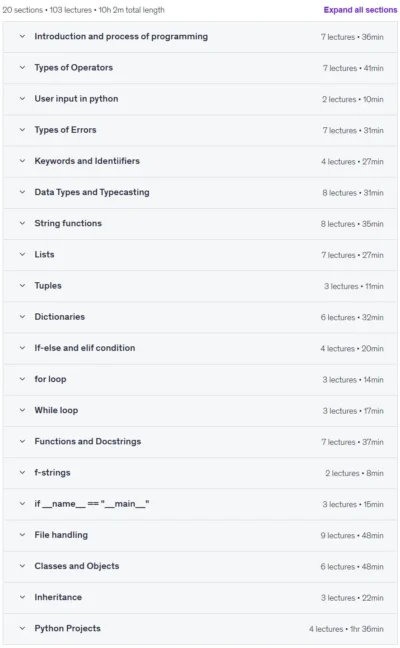
Task: Click the chevron beside Data Types and Typecasting
Action: pyautogui.click(x=22, y=193)
